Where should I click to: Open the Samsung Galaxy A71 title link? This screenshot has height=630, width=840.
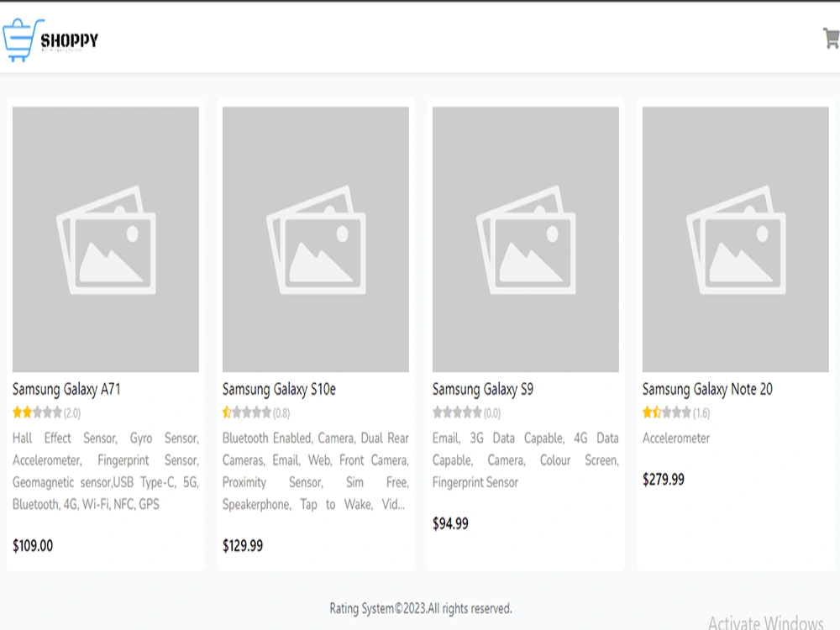tap(66, 390)
